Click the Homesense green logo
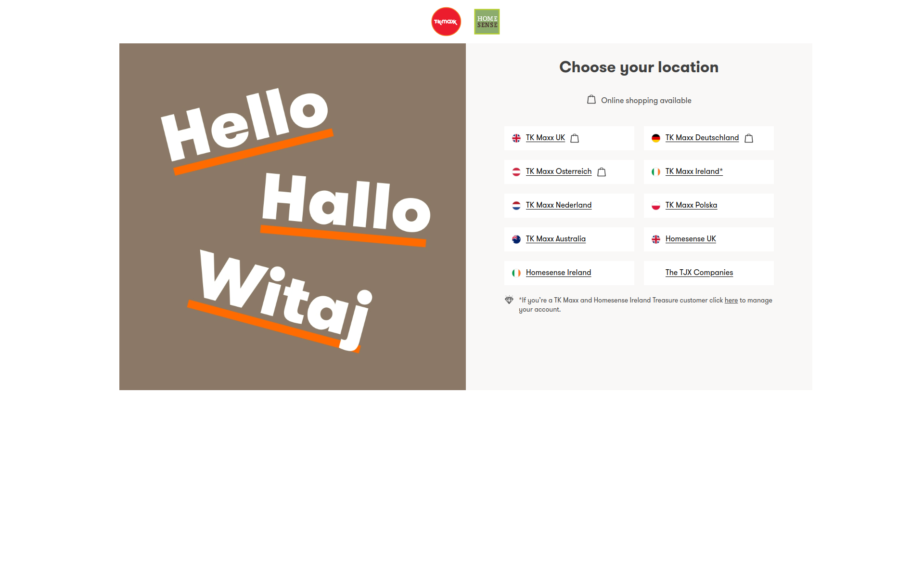The width and height of the screenshot is (924, 578). click(487, 22)
